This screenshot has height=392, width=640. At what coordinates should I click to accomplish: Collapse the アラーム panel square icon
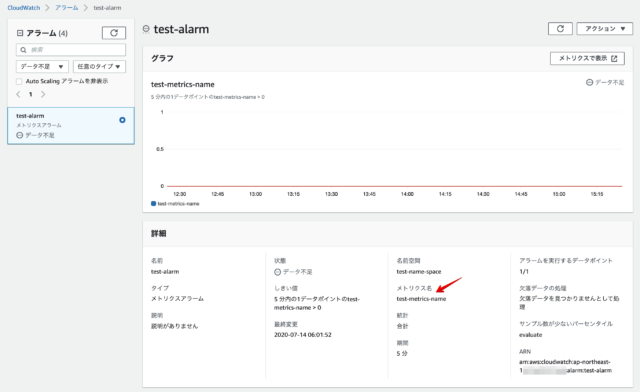(x=20, y=33)
